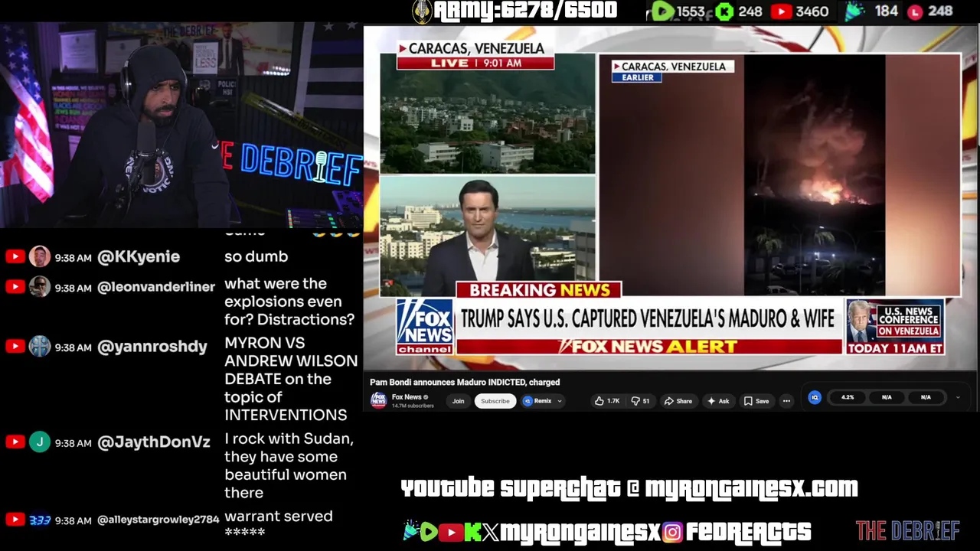Viewport: 980px width, 551px height.
Task: Click the party popper viewer count icon
Action: pyautogui.click(x=855, y=11)
